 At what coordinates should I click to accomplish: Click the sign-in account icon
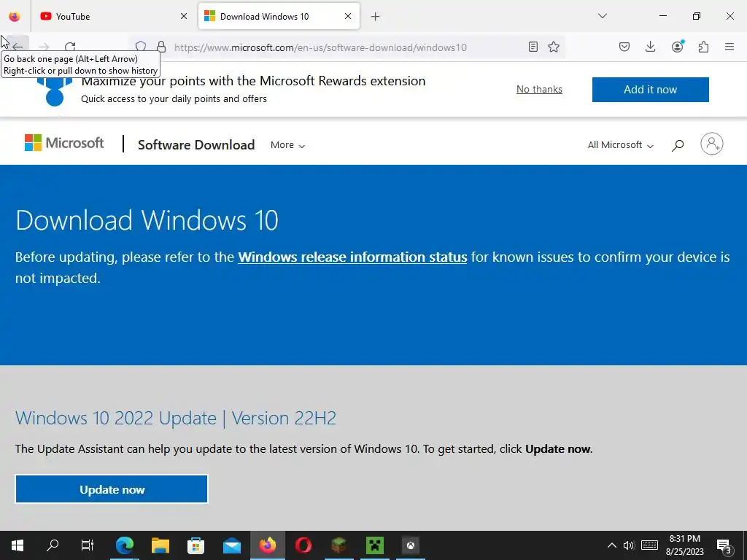712,144
